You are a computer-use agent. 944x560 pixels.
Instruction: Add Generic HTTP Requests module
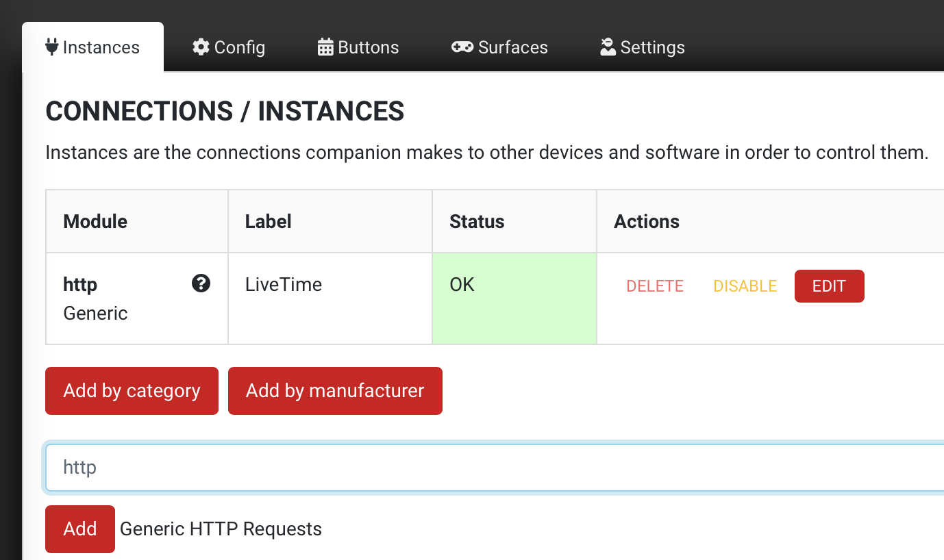tap(80, 529)
